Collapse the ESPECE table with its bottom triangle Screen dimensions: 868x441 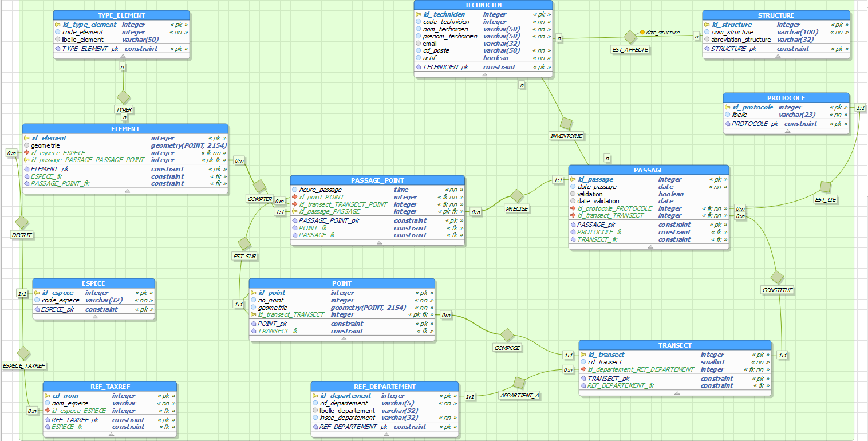[x=94, y=317]
